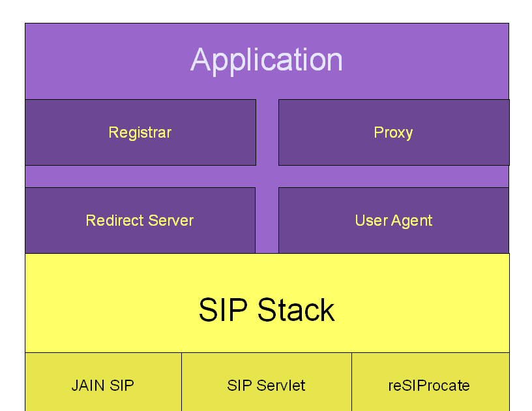
Task: Select the Application layer block
Action: tap(266, 60)
